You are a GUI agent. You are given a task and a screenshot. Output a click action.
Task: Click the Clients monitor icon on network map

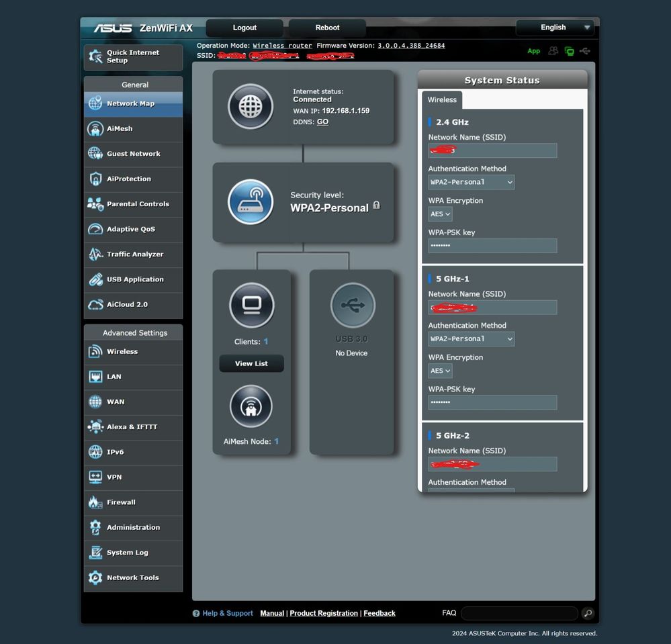pos(251,306)
